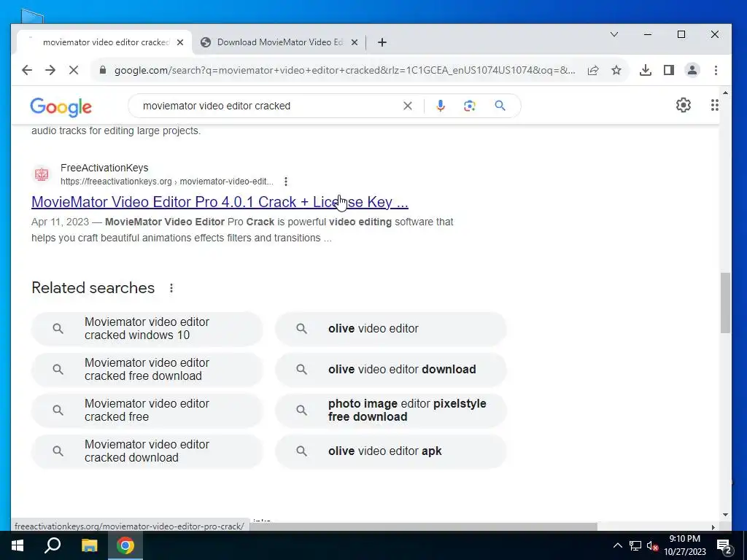Click Chrome in the taskbar
747x560 pixels.
tap(125, 545)
